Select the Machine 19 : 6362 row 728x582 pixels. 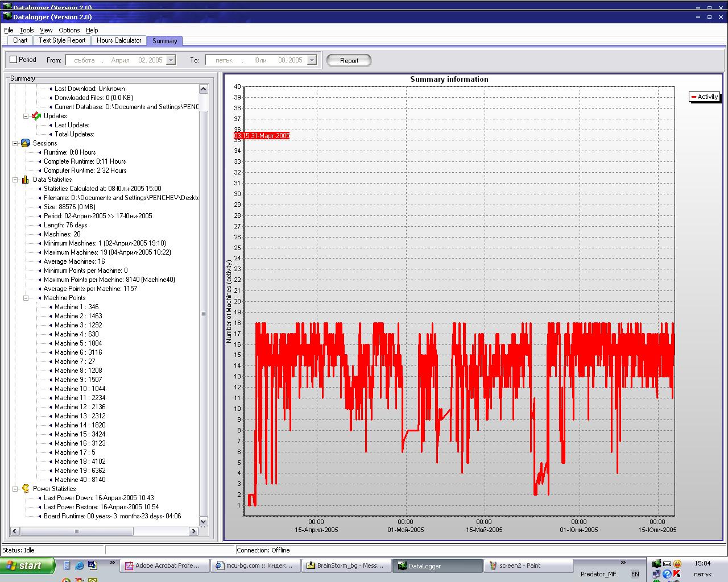click(80, 471)
